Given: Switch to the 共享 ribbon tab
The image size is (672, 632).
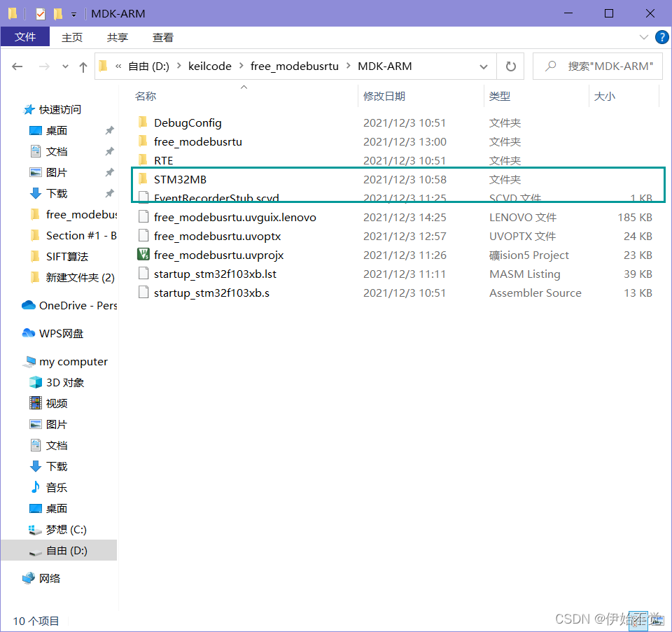Looking at the screenshot, I should [x=118, y=37].
